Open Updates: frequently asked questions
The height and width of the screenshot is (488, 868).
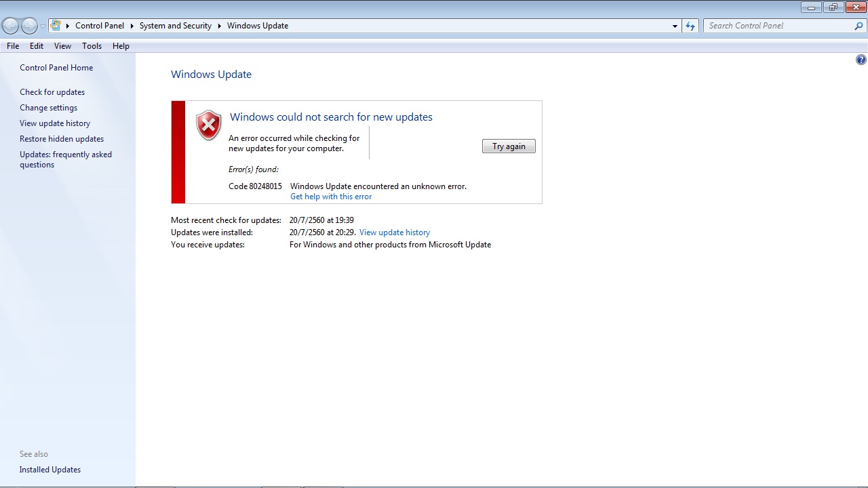point(66,159)
